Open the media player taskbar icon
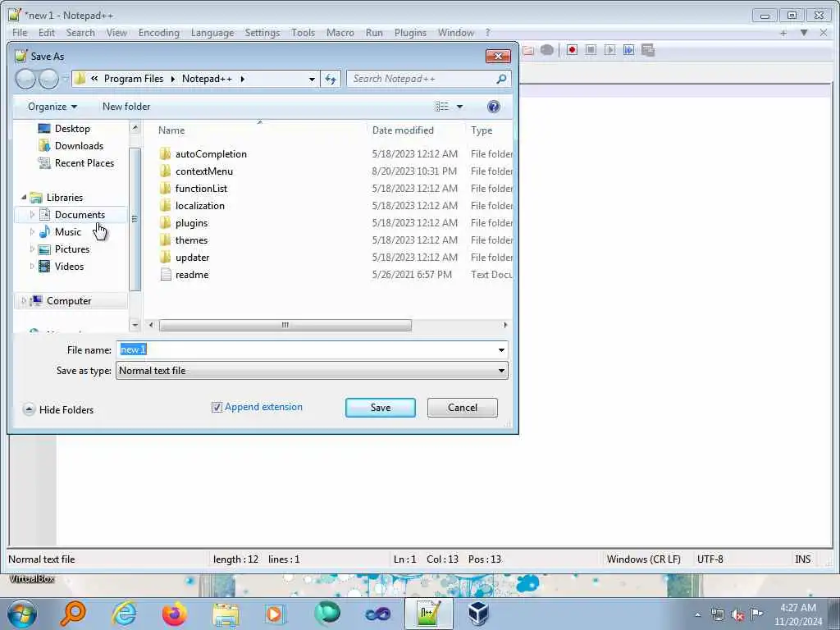840x630 pixels. (x=276, y=614)
